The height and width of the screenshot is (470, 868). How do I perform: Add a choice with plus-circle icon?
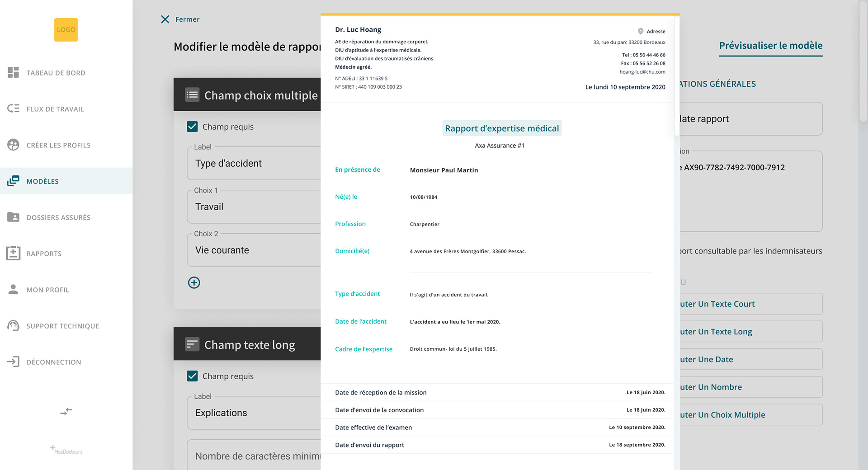[194, 282]
